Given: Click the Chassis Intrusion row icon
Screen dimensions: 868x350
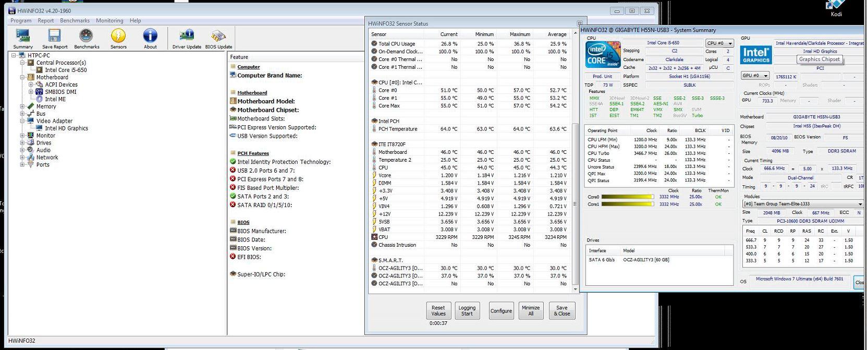Looking at the screenshot, I should 374,245.
